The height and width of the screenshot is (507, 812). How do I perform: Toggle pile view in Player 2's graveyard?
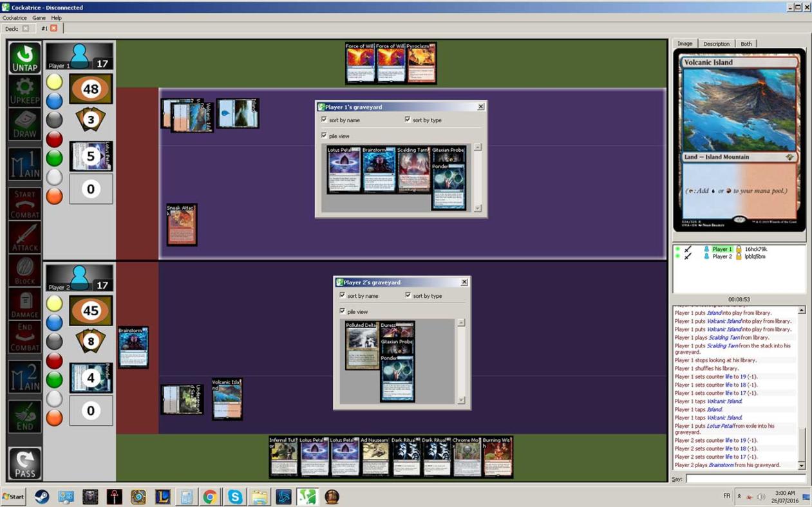click(354, 311)
